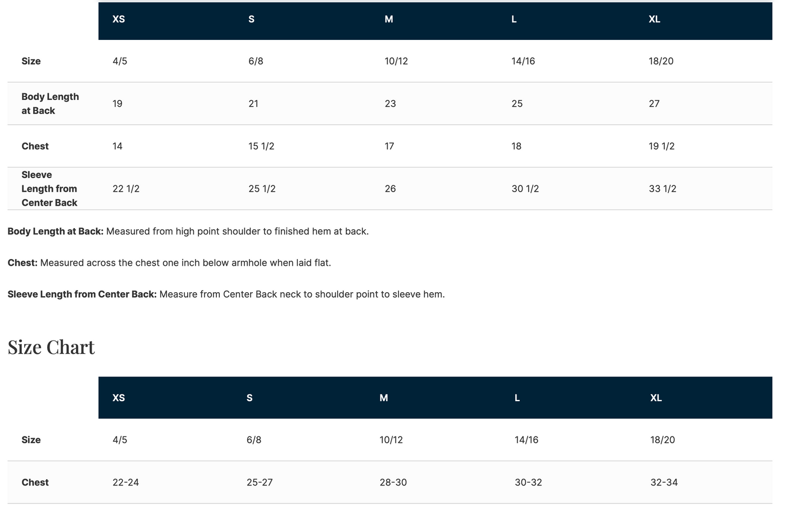Select the L header in bottom table
Image resolution: width=812 pixels, height=518 pixels.
click(517, 398)
